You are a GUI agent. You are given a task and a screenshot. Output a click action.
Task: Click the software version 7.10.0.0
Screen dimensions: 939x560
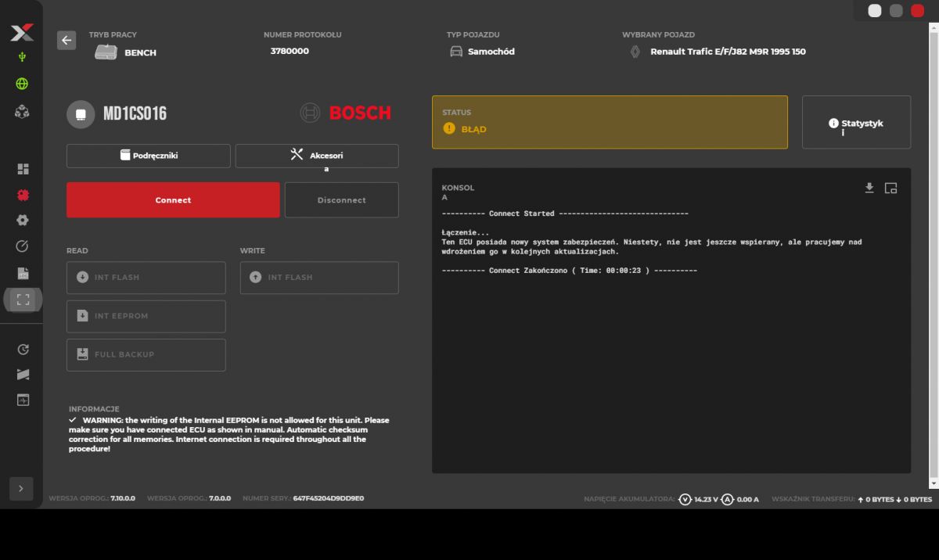[123, 498]
